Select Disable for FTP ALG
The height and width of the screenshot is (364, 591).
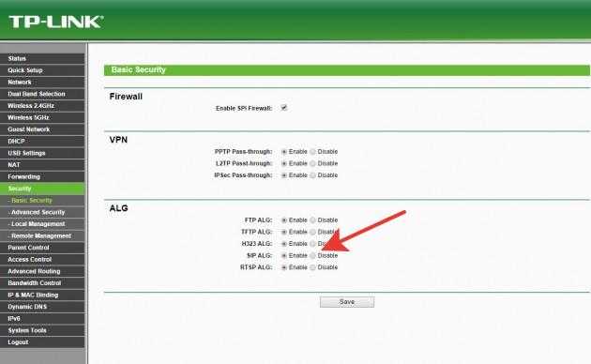tap(312, 220)
